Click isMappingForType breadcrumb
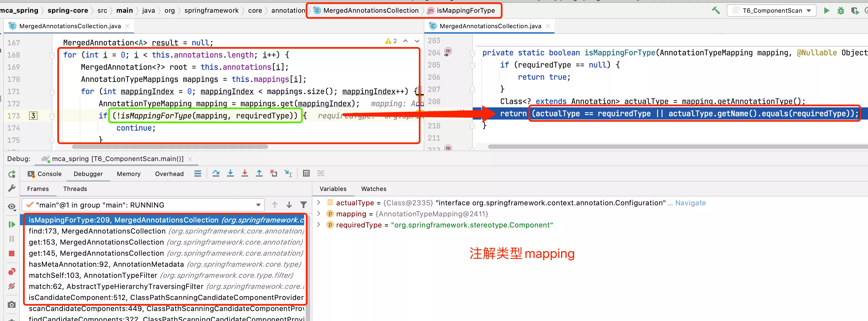Screen dimensions: 868x321 pos(466,11)
